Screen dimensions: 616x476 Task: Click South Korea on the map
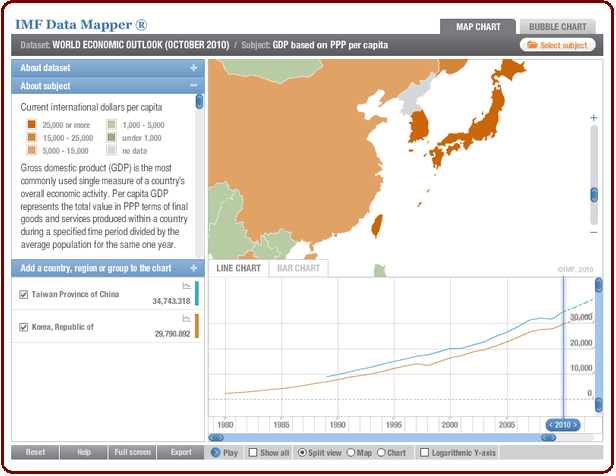coord(419,127)
